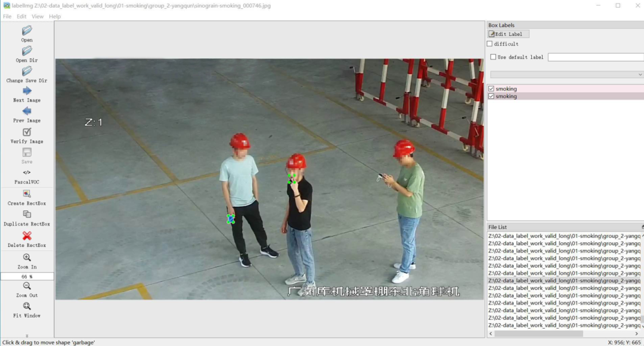Click the Verify Image icon
Image resolution: width=644 pixels, height=346 pixels.
tap(27, 132)
